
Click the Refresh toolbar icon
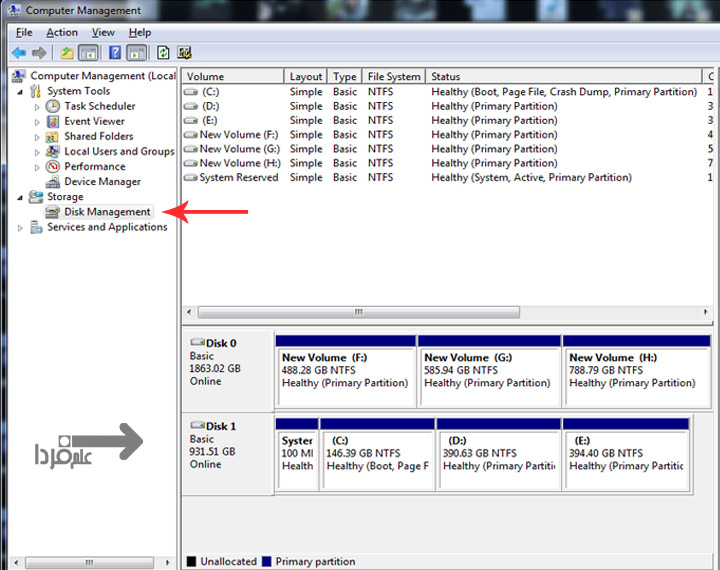pos(162,53)
